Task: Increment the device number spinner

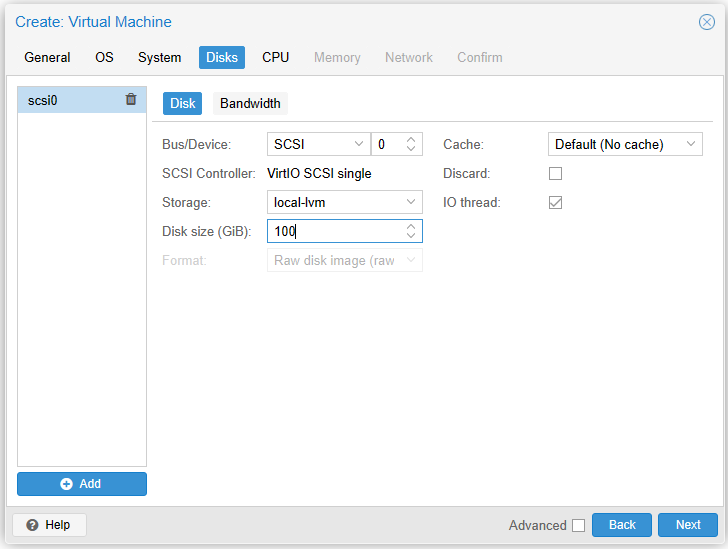Action: pos(410,140)
